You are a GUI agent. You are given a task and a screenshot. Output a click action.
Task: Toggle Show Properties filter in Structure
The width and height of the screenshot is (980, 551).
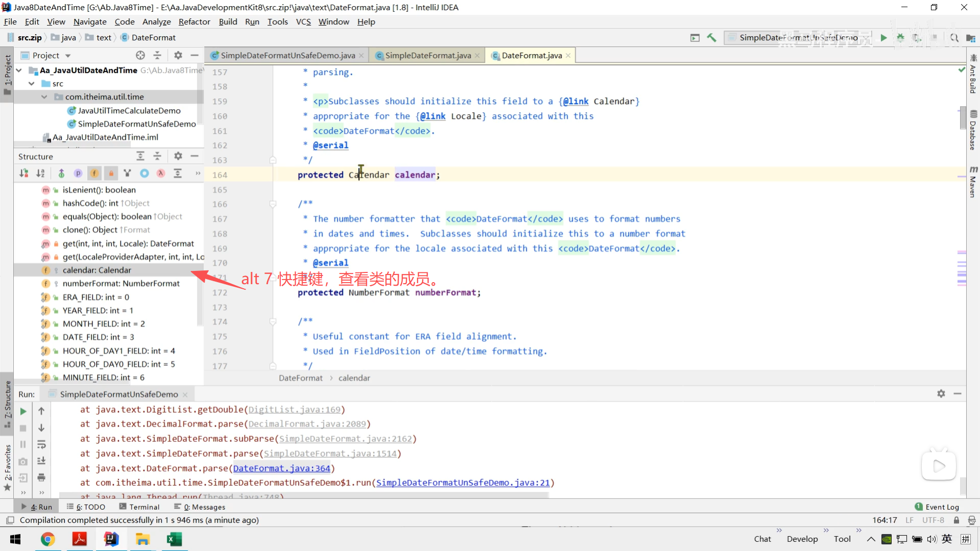(x=78, y=173)
